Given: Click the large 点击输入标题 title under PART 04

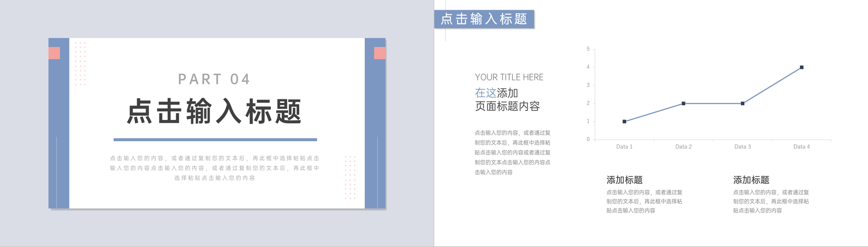Looking at the screenshot, I should click(214, 111).
